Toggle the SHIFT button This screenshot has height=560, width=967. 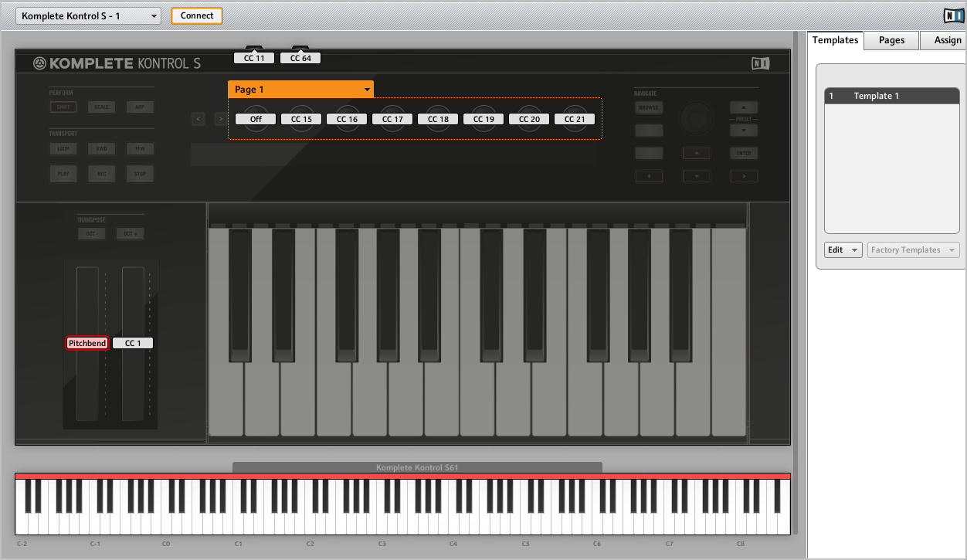(63, 107)
